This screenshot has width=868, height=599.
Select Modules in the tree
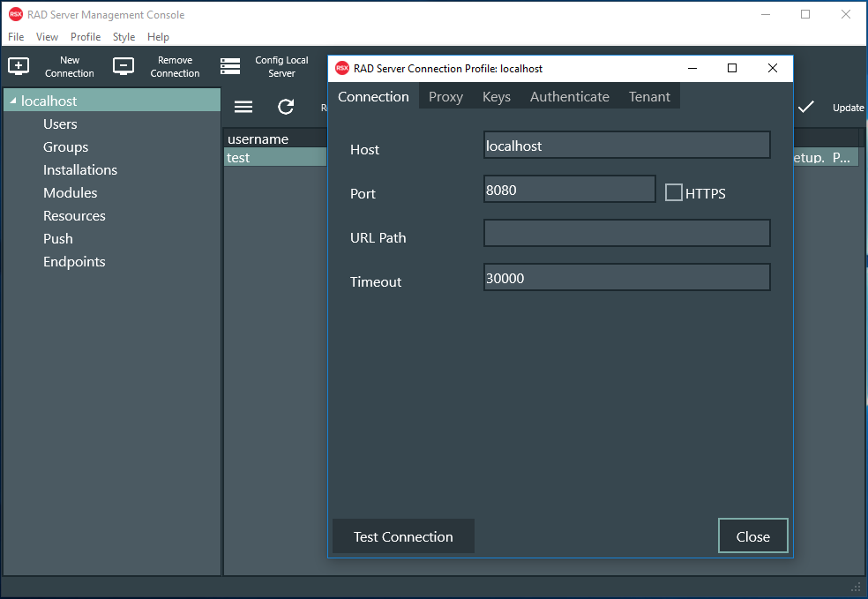click(x=71, y=192)
